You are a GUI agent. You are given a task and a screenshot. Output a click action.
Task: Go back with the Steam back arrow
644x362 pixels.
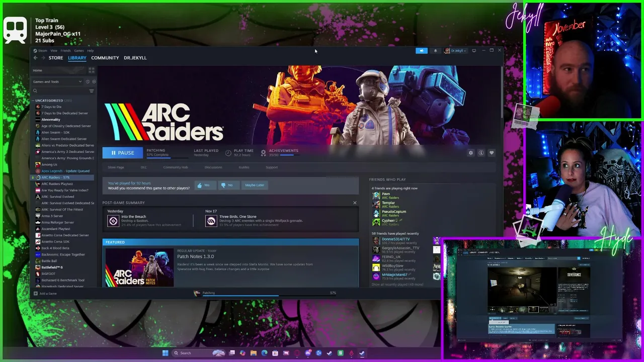[x=35, y=58]
